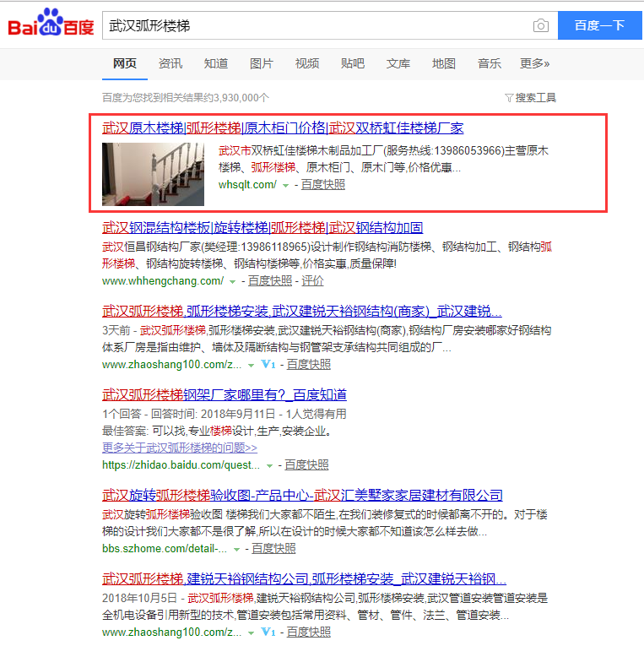The image size is (644, 646).
Task: Switch to the 知道 tab
Action: pos(216,63)
